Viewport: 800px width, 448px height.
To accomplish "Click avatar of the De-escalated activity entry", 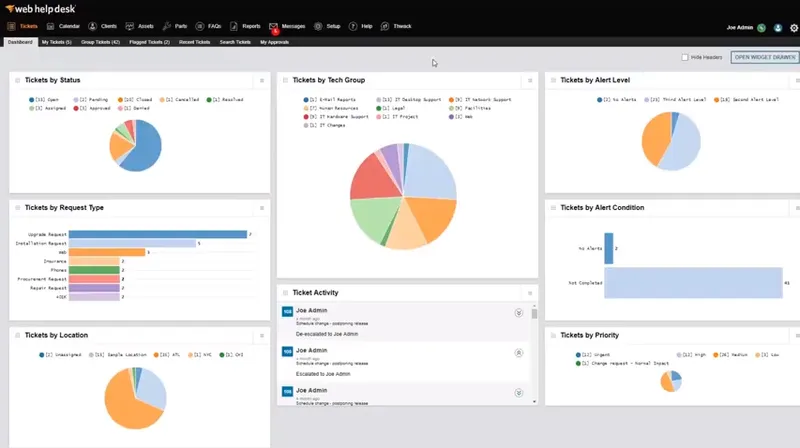I will tap(287, 311).
